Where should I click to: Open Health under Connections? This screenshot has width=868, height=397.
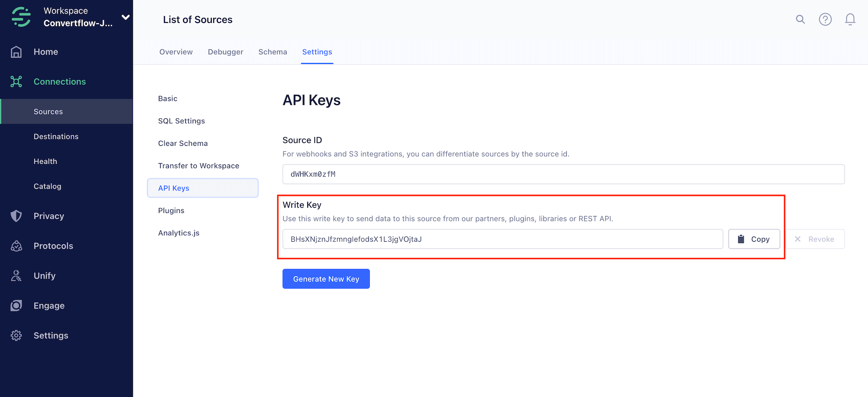click(x=46, y=161)
